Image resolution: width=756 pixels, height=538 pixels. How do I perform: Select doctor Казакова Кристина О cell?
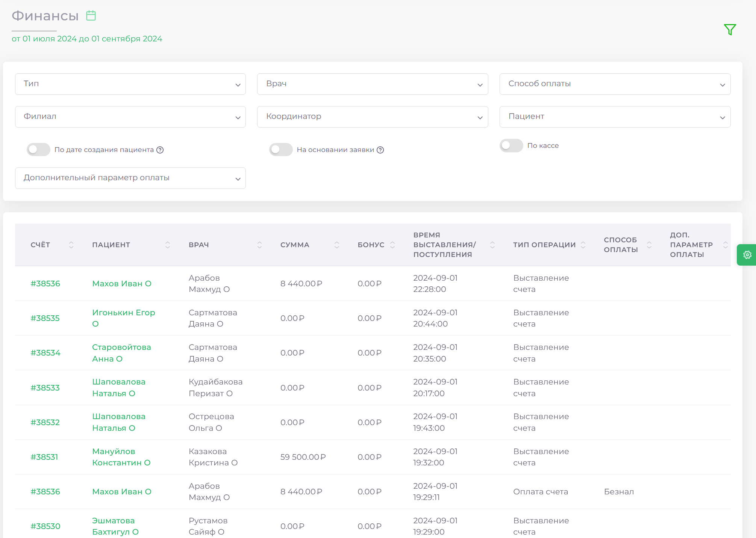tap(213, 457)
